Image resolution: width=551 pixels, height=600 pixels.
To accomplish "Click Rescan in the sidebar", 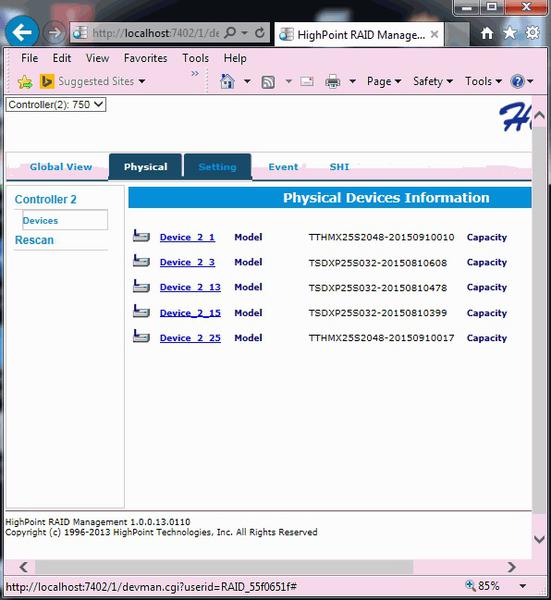I will tap(34, 240).
